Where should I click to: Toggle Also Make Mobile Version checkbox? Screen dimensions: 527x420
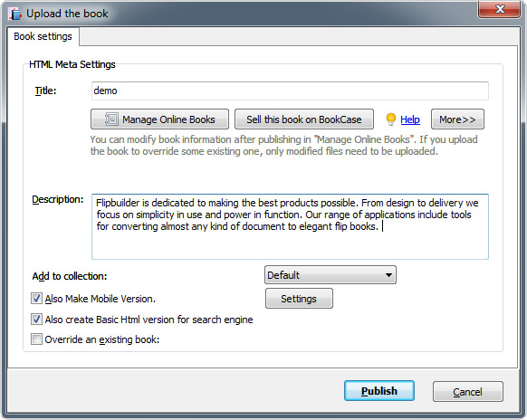[x=36, y=299]
